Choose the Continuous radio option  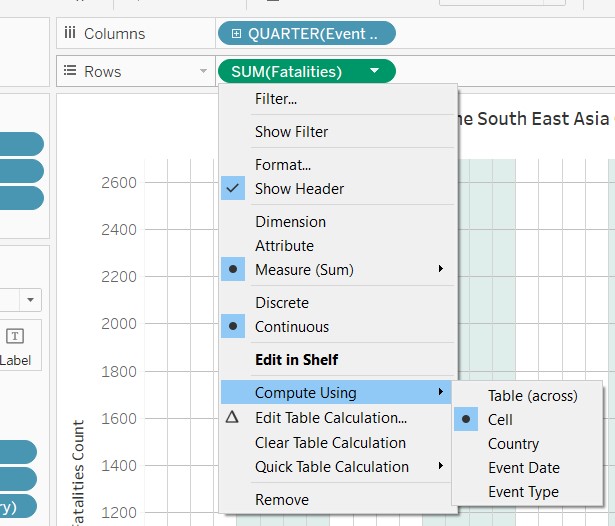tap(232, 327)
